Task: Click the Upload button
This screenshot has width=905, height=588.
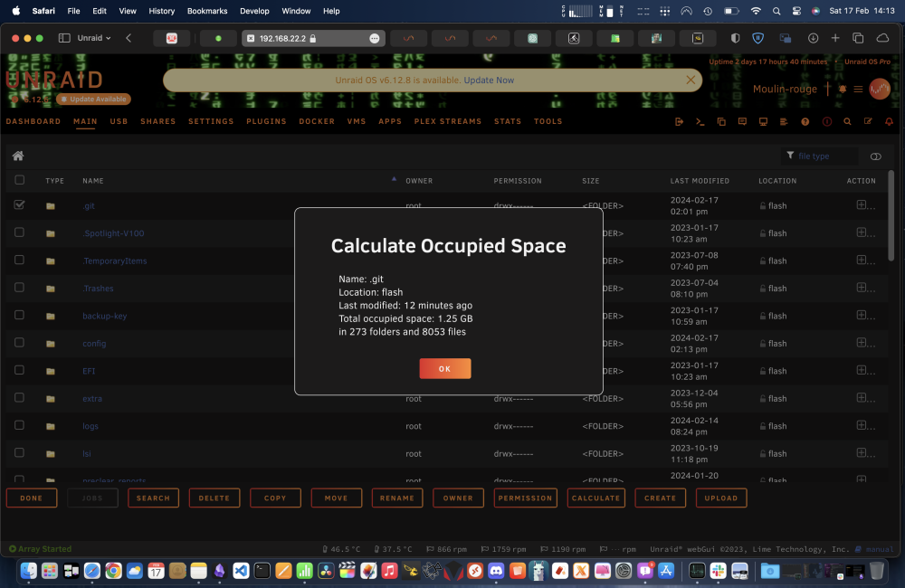Action: (721, 498)
